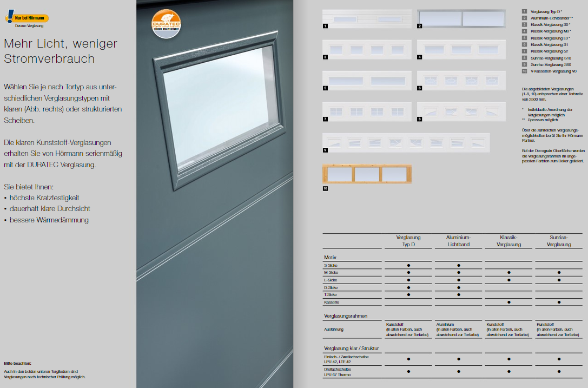The image size is (588, 388).
Task: Click the 'Dreifachscheibe LPU 67 Thermo' row label
Action: point(338,372)
